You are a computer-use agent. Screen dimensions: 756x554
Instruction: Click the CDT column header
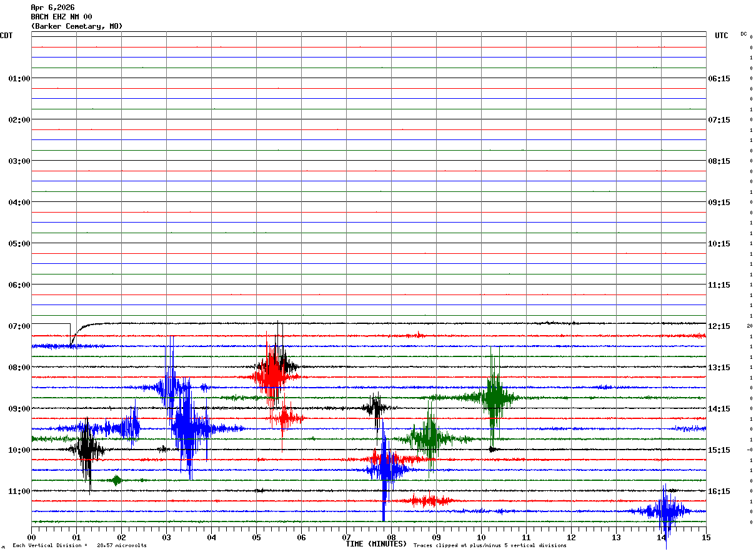[6, 36]
